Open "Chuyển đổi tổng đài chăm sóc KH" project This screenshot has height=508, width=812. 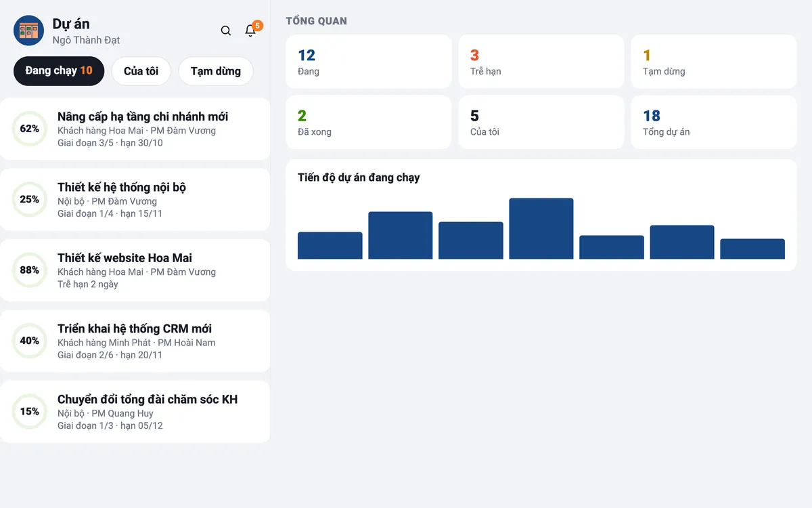click(135, 411)
